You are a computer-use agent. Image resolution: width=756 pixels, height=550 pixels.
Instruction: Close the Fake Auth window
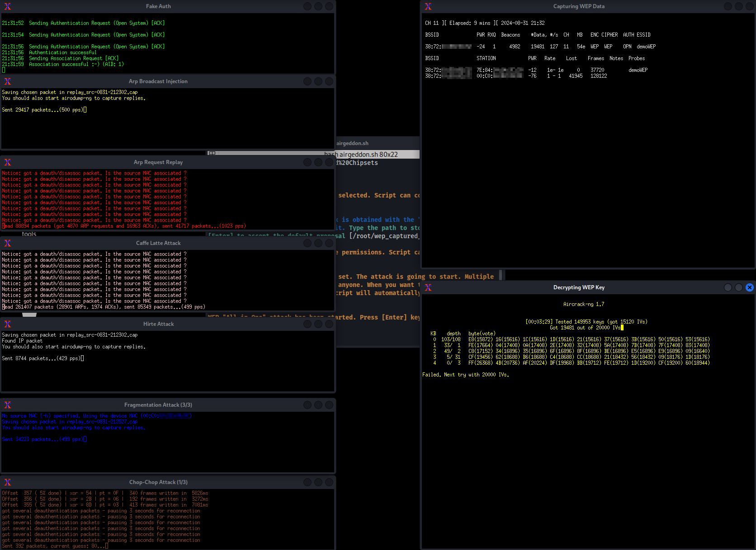click(329, 6)
